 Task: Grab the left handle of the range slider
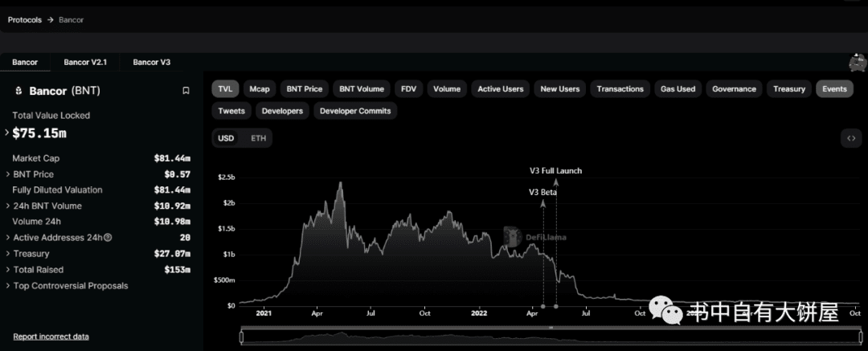[241, 337]
